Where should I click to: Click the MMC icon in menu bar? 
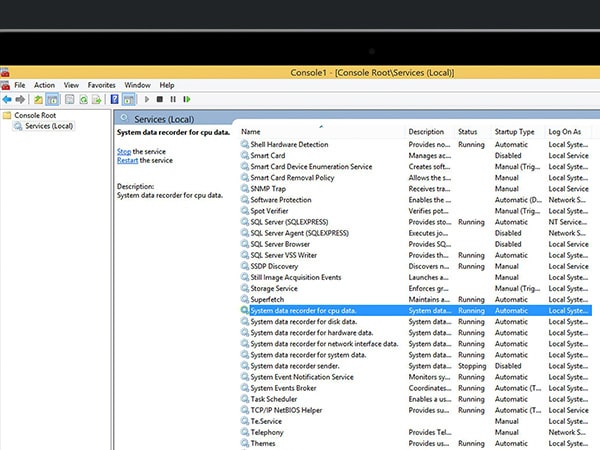tap(5, 85)
